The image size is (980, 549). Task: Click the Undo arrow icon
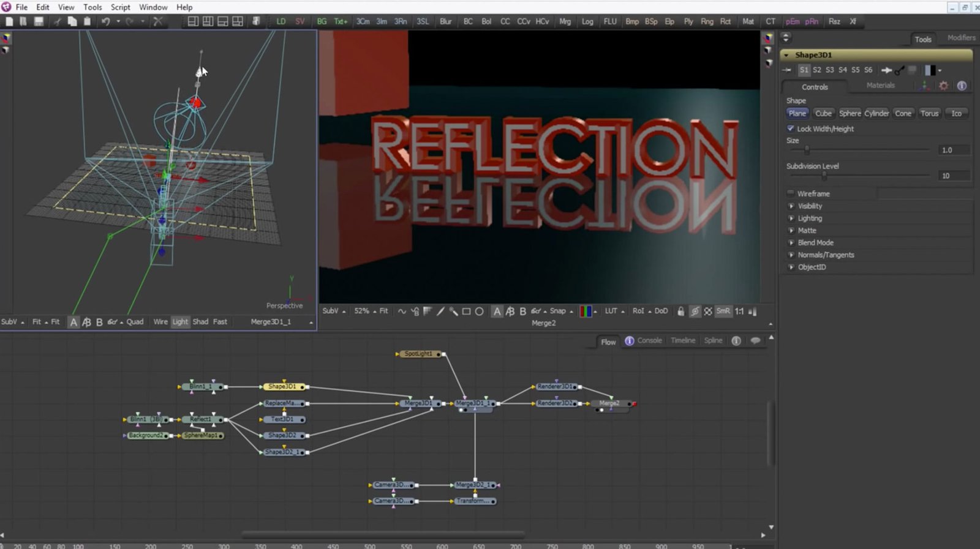pos(105,21)
